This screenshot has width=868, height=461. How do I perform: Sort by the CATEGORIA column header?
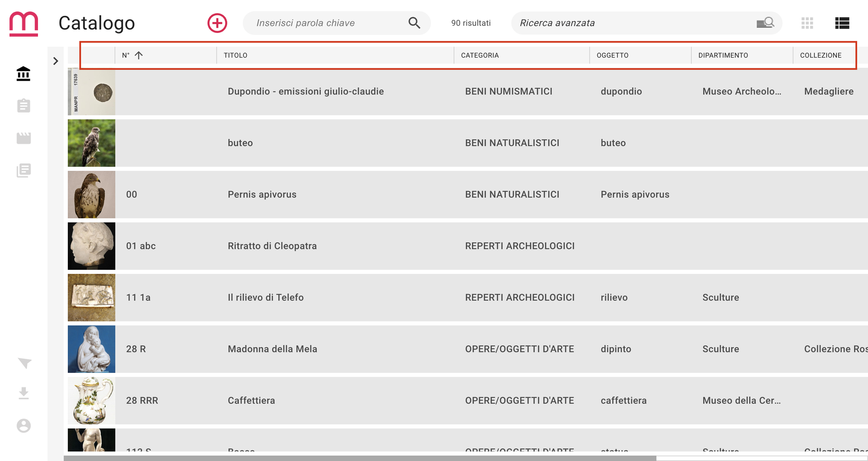pos(480,55)
